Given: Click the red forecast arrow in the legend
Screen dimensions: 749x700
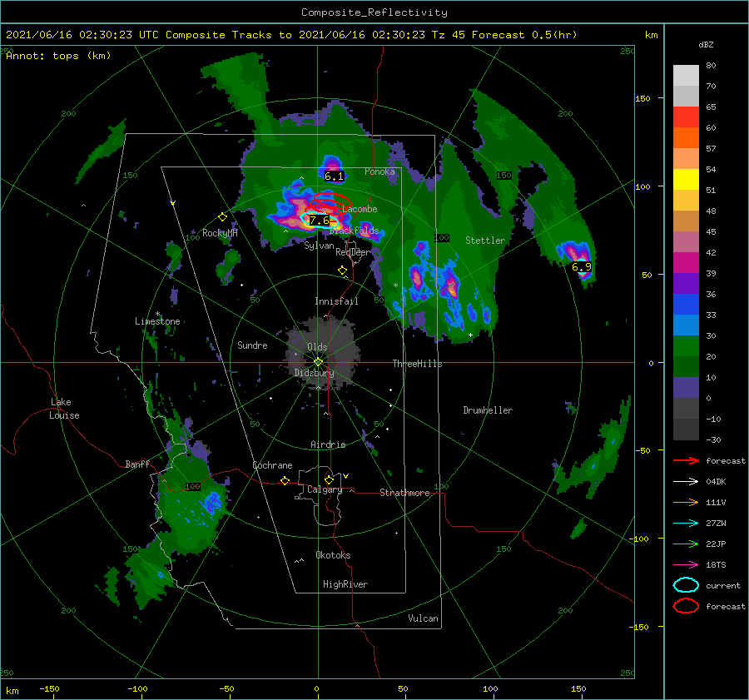Looking at the screenshot, I should [686, 460].
